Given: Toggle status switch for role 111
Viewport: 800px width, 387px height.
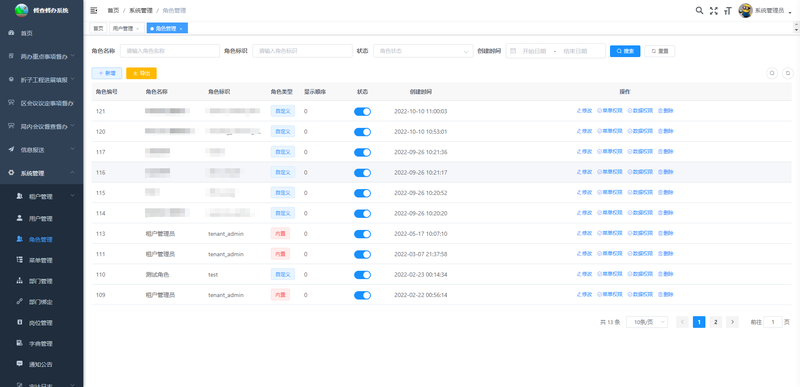Looking at the screenshot, I should pyautogui.click(x=362, y=254).
